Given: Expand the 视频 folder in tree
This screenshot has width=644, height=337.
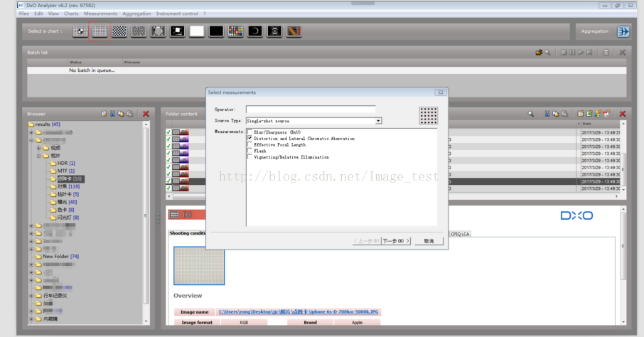Looking at the screenshot, I should pyautogui.click(x=39, y=148).
